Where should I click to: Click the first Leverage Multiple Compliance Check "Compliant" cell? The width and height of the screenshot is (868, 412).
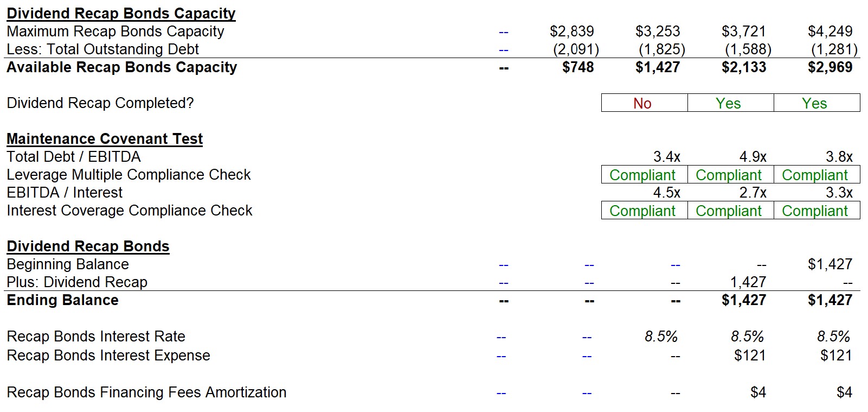(x=644, y=175)
